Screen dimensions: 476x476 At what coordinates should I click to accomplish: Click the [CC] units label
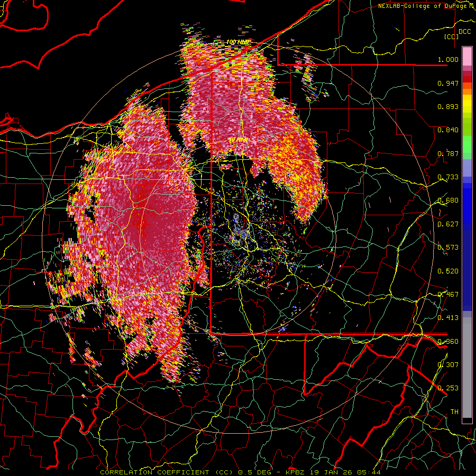451,36
